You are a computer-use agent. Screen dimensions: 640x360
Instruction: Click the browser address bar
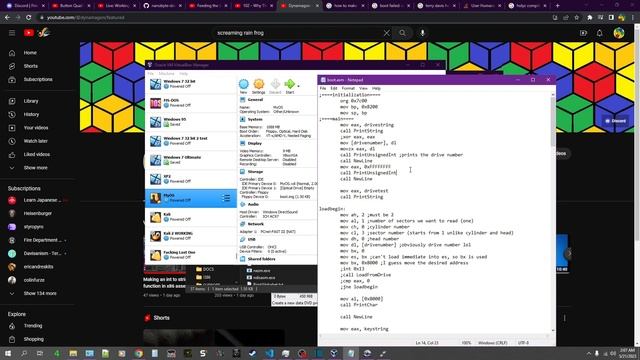[294, 18]
